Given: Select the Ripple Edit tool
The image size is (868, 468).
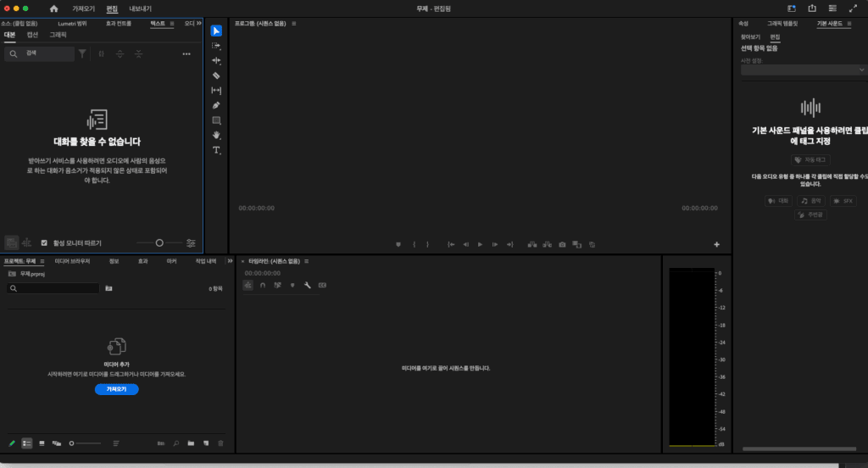Looking at the screenshot, I should (216, 60).
